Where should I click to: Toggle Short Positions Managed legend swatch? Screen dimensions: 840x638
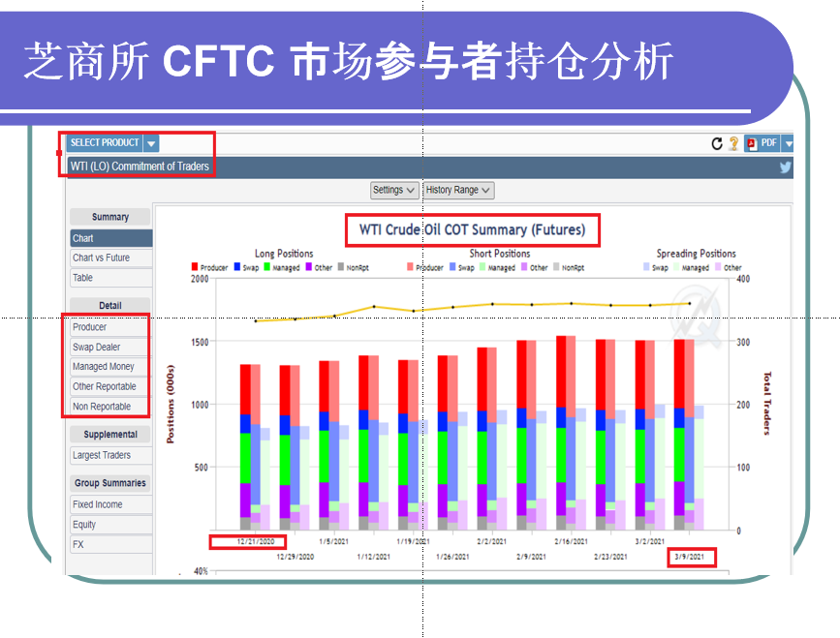[x=482, y=266]
